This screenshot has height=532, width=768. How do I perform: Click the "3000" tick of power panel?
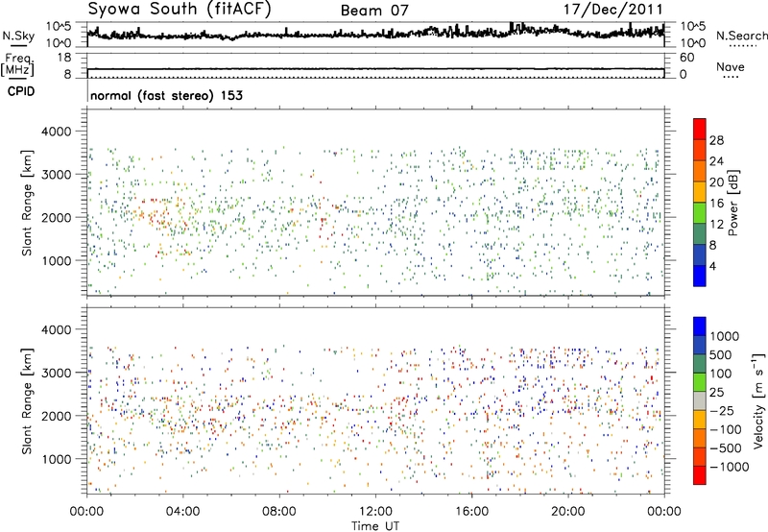(56, 175)
